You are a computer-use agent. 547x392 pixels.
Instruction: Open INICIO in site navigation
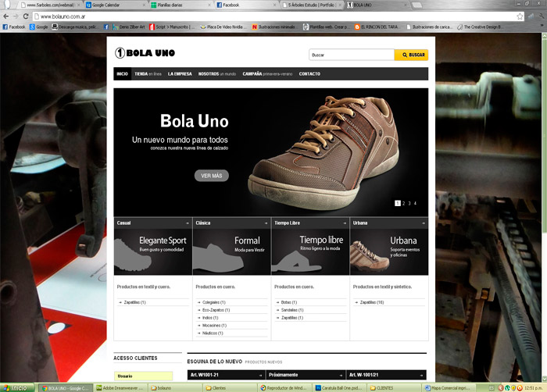pyautogui.click(x=123, y=74)
